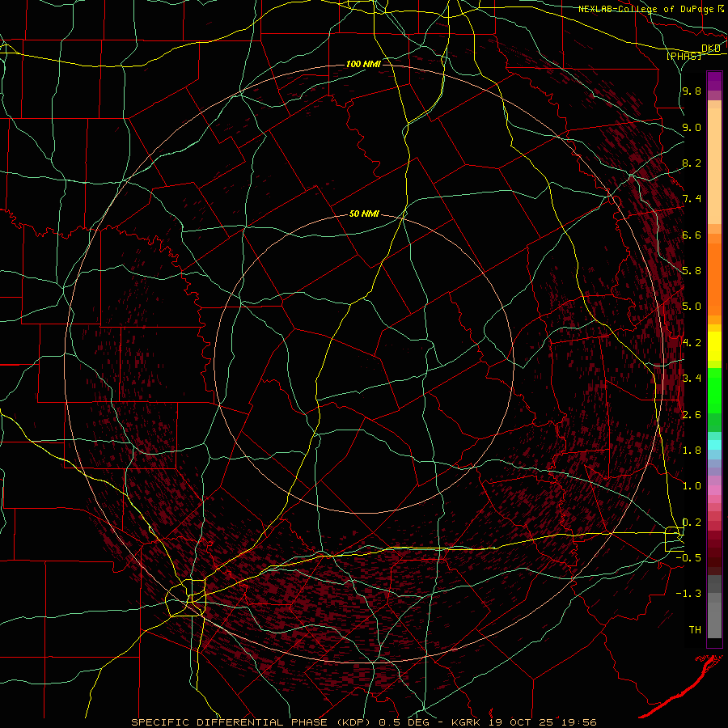
Task: Click the TH threshold label on the scale
Action: click(x=695, y=630)
